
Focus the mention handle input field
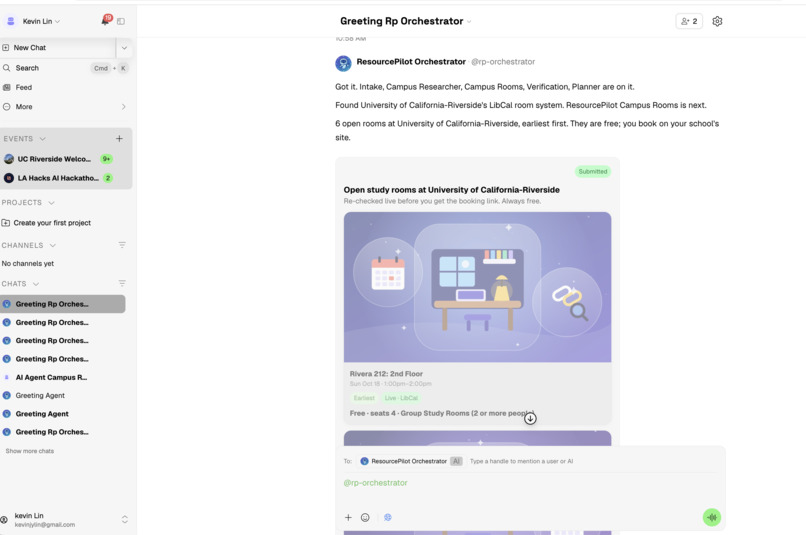pyautogui.click(x=521, y=461)
